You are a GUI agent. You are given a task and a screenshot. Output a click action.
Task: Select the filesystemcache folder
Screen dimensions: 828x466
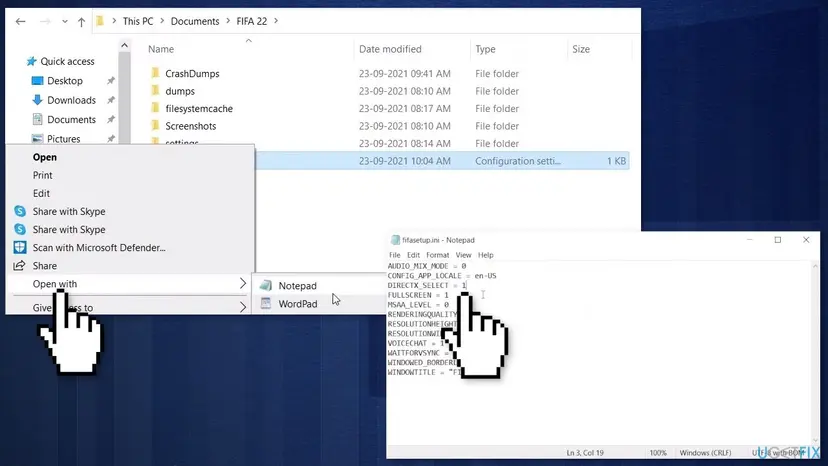click(x=199, y=108)
